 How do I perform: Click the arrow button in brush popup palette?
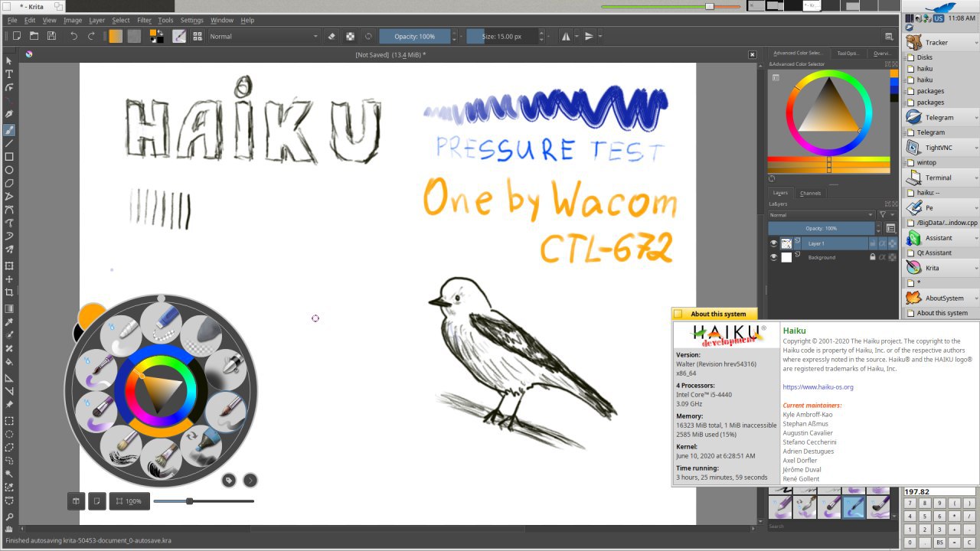(x=250, y=481)
